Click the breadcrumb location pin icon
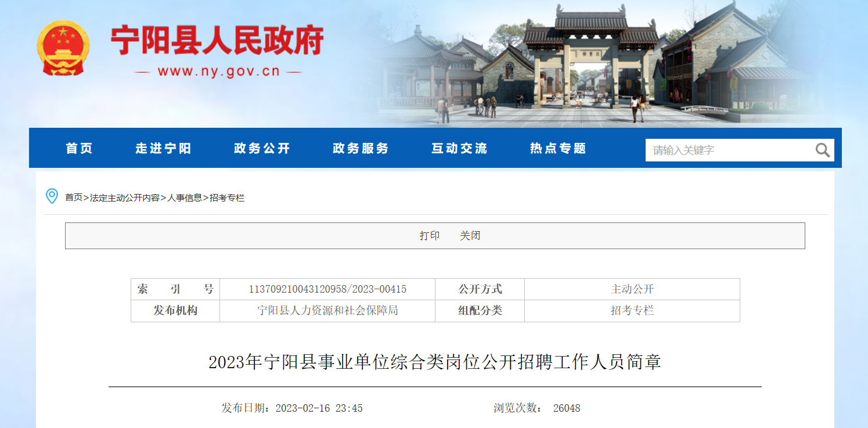The image size is (868, 428). click(x=52, y=196)
